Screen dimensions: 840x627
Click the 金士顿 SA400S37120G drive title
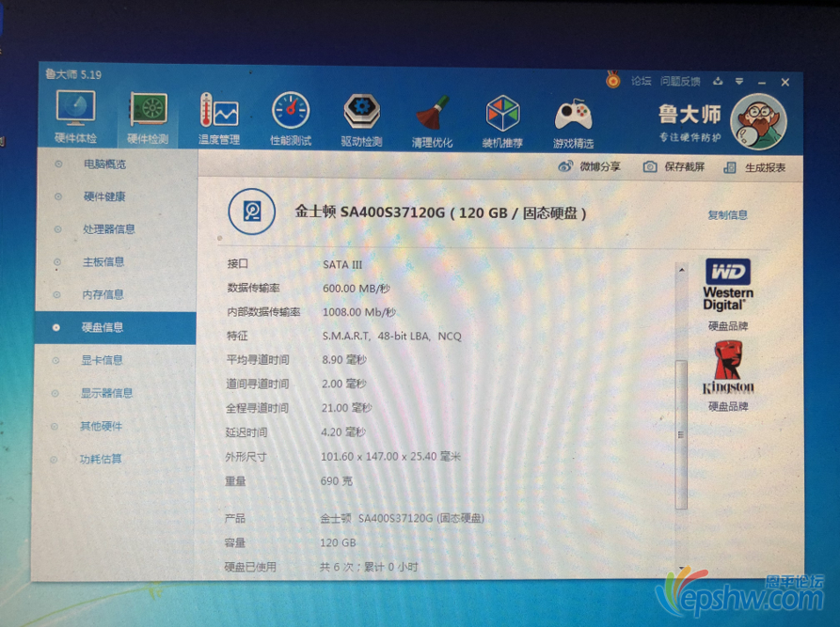click(441, 213)
